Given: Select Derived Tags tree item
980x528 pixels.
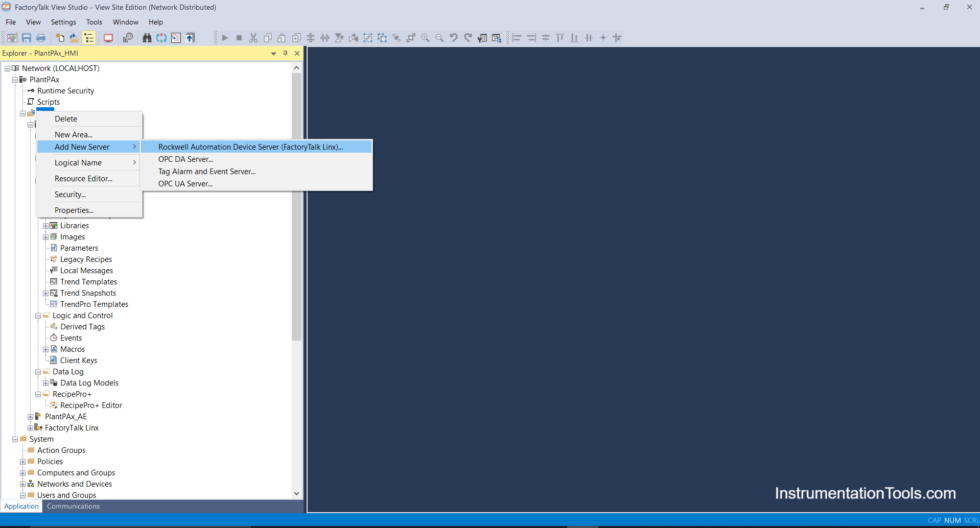Looking at the screenshot, I should tap(82, 327).
